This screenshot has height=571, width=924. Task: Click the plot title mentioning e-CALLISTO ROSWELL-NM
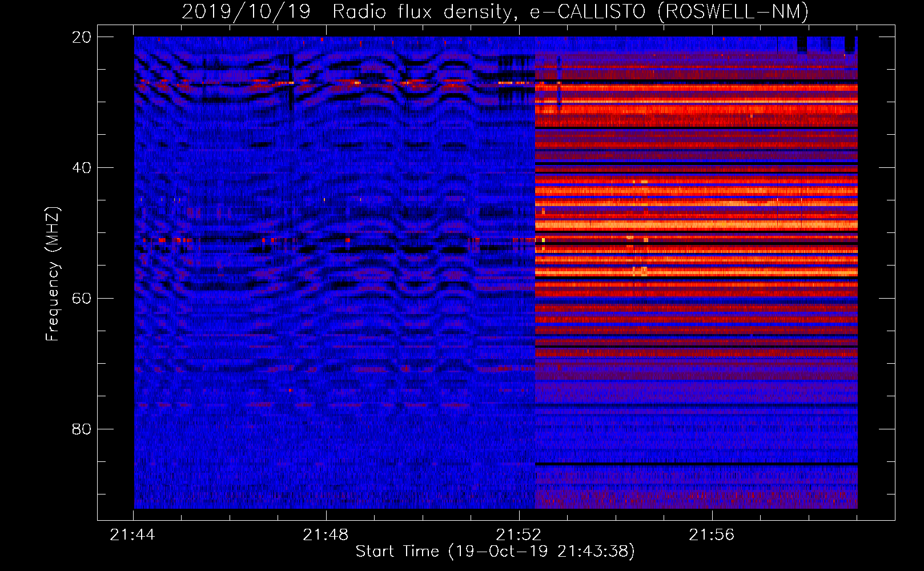click(495, 11)
